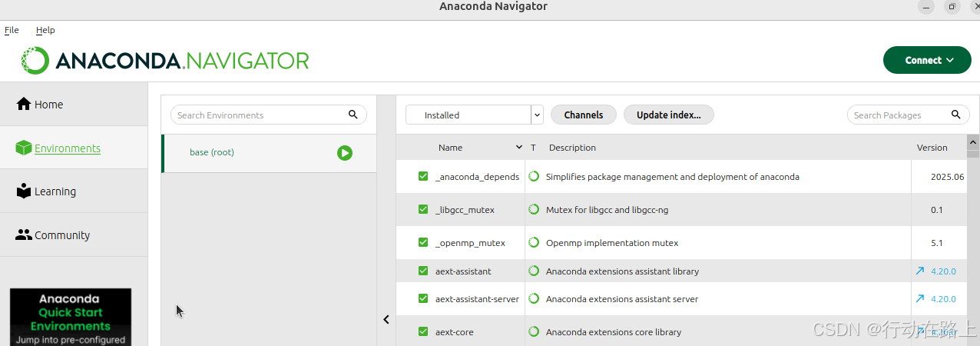
Task: Collapse the environments panel with the left arrow
Action: click(386, 320)
